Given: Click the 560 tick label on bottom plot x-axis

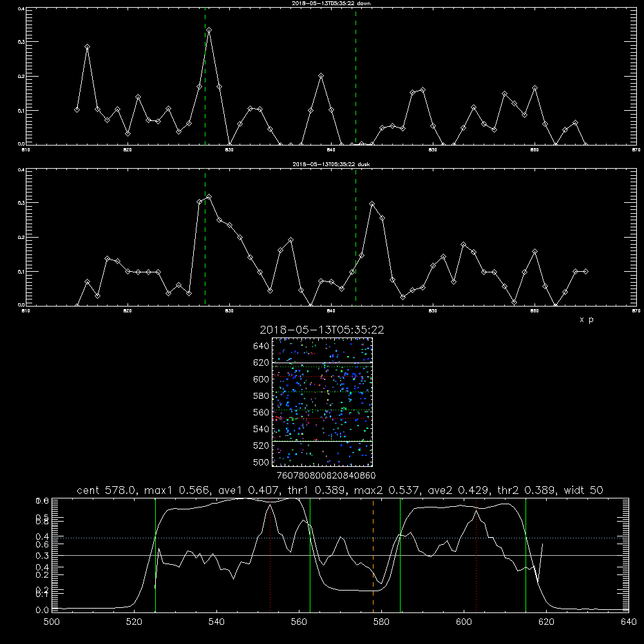Looking at the screenshot, I should [x=299, y=622].
